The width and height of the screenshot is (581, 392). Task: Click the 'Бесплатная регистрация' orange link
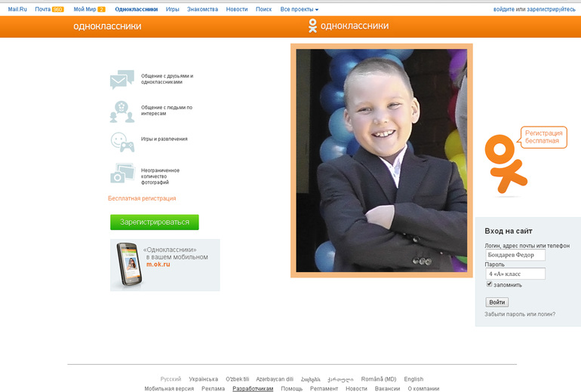pyautogui.click(x=142, y=198)
